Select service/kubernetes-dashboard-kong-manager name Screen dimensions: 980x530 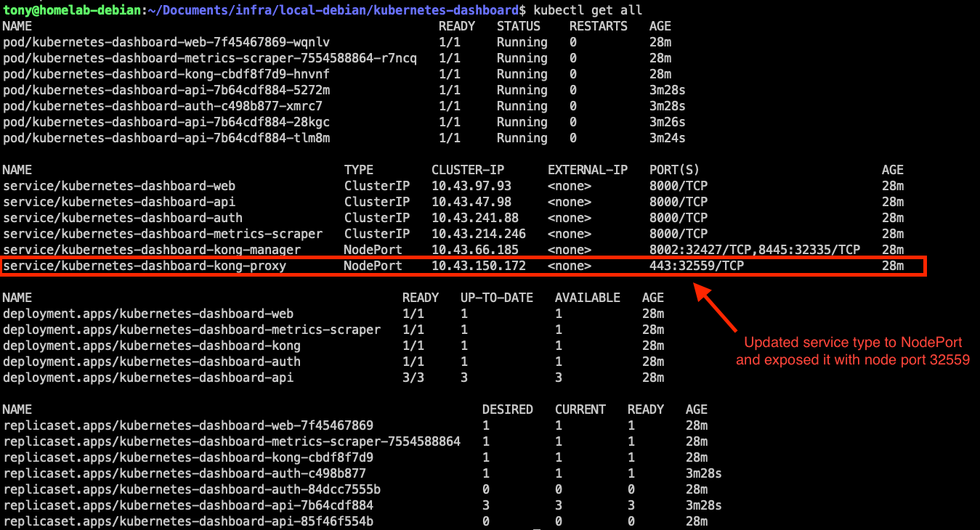[x=152, y=250]
